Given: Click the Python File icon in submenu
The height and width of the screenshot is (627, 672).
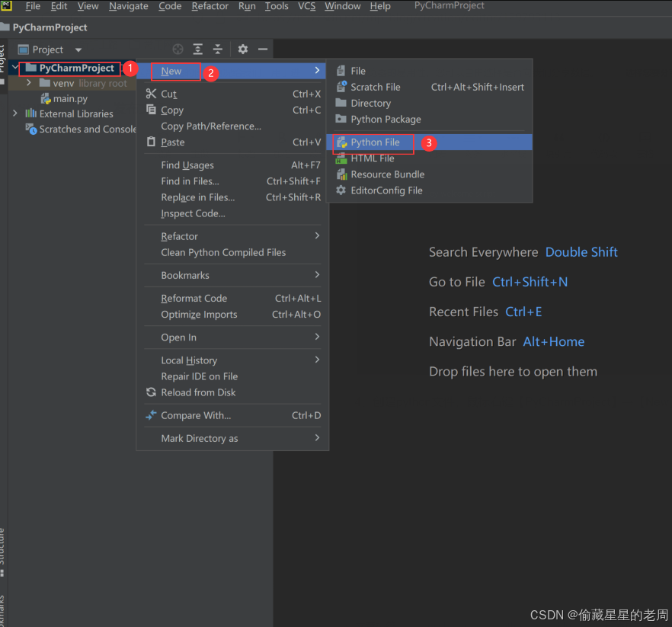Looking at the screenshot, I should [x=341, y=142].
